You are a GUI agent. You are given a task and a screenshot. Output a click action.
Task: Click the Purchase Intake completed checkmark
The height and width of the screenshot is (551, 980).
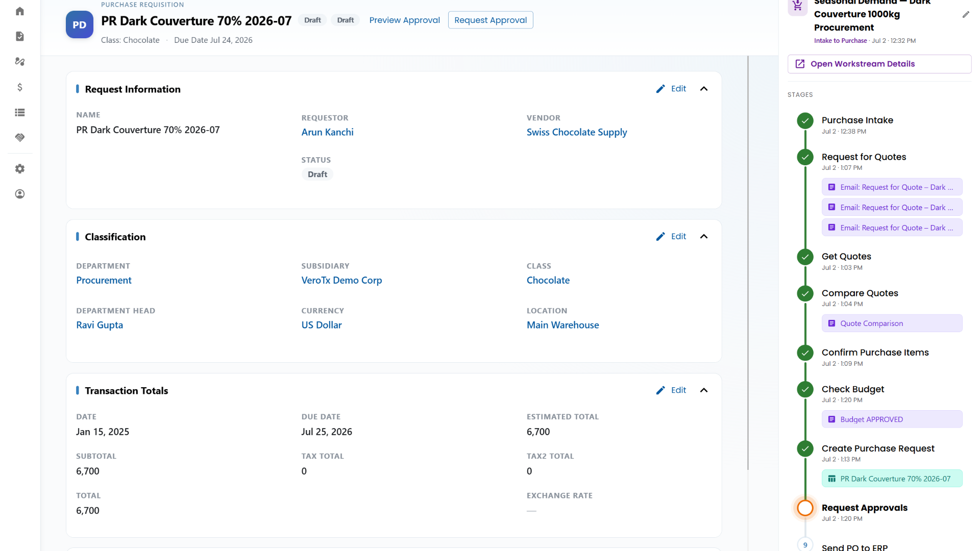pyautogui.click(x=805, y=121)
